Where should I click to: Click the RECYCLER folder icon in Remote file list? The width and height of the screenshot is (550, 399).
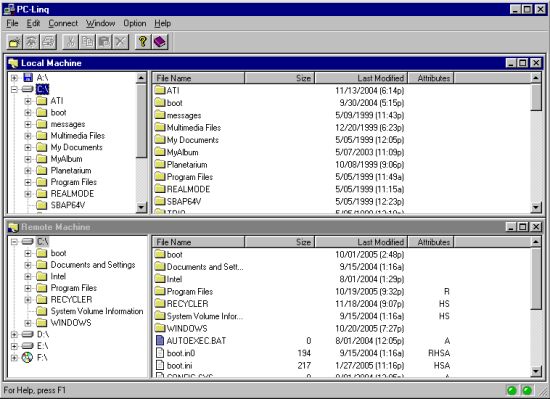[x=160, y=303]
